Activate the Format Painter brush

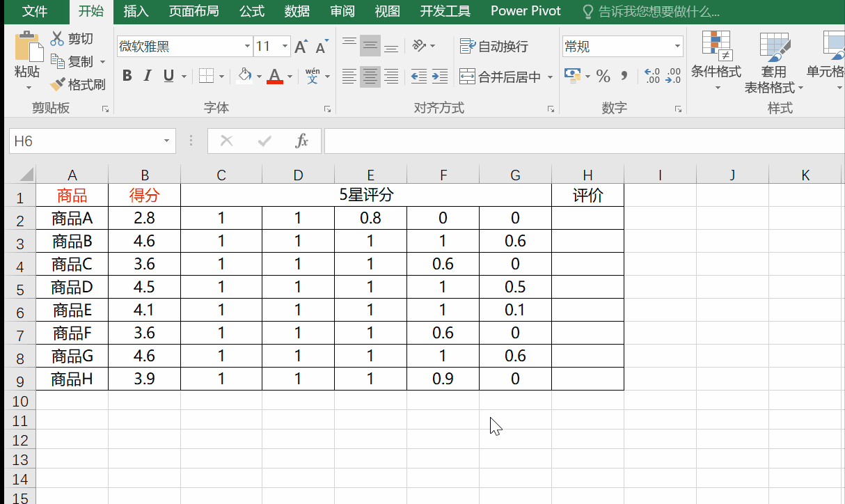coord(57,84)
